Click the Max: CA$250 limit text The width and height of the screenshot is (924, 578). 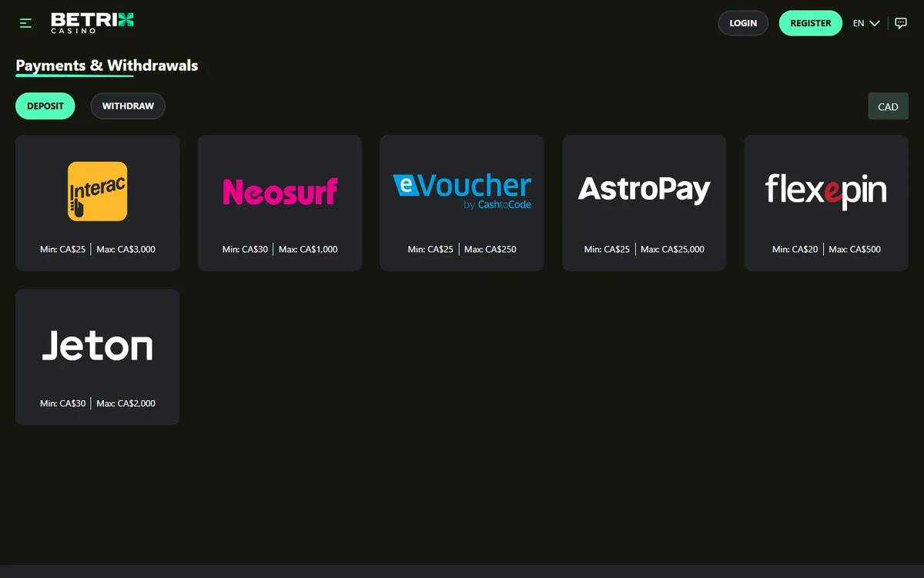tap(490, 249)
